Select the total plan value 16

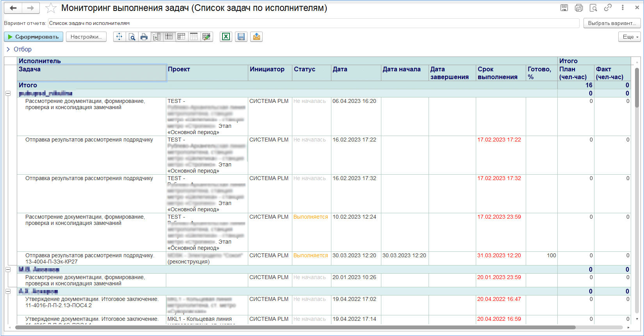tap(576, 85)
